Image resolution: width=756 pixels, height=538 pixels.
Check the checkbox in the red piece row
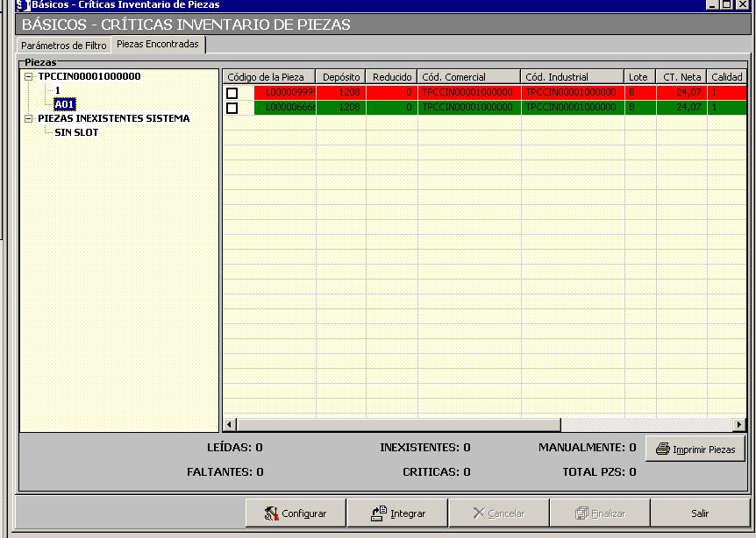point(232,93)
